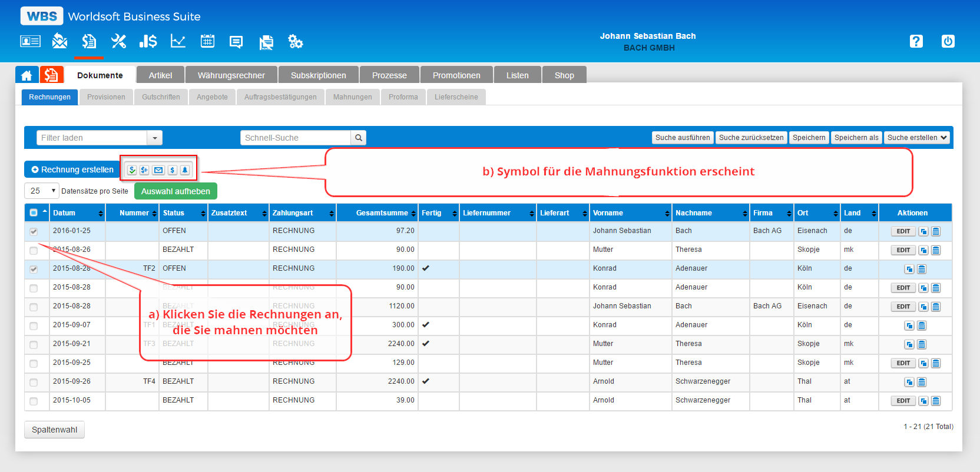Click EDIT on the 2015-08-26 row
980x472 pixels.
[903, 250]
